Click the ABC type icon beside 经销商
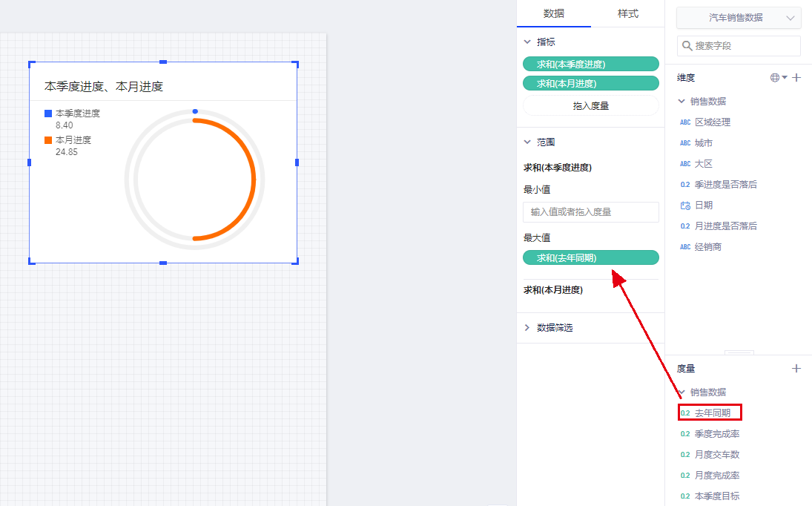This screenshot has height=506, width=812. [685, 247]
